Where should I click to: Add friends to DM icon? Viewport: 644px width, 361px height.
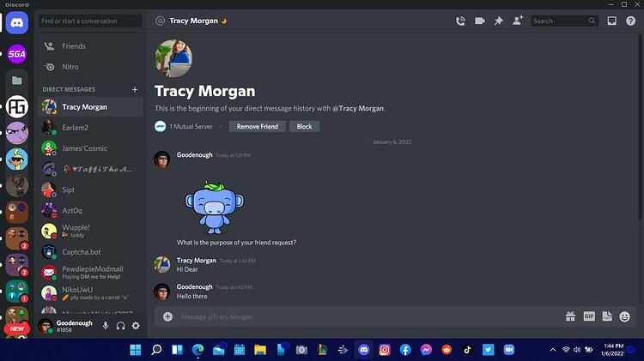(518, 21)
